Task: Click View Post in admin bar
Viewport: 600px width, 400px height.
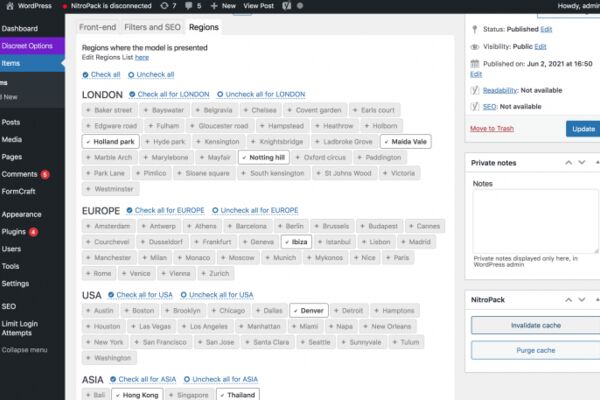Action: click(259, 6)
